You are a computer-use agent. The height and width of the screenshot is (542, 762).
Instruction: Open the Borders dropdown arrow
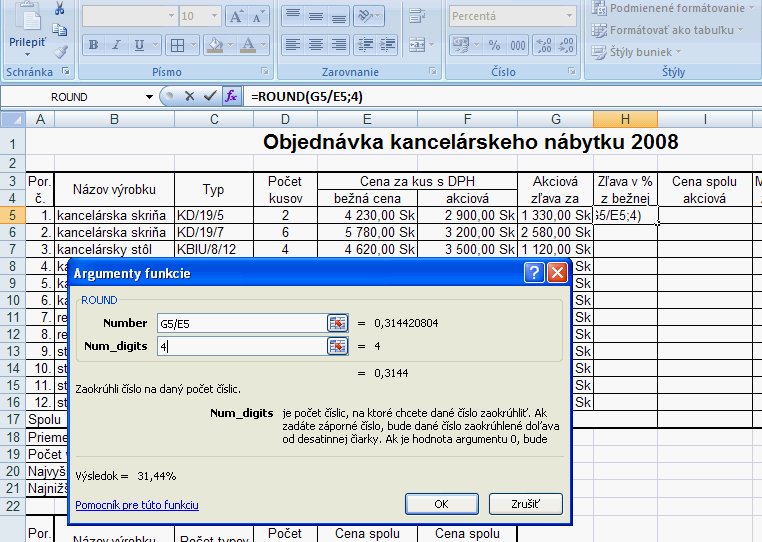click(x=193, y=45)
